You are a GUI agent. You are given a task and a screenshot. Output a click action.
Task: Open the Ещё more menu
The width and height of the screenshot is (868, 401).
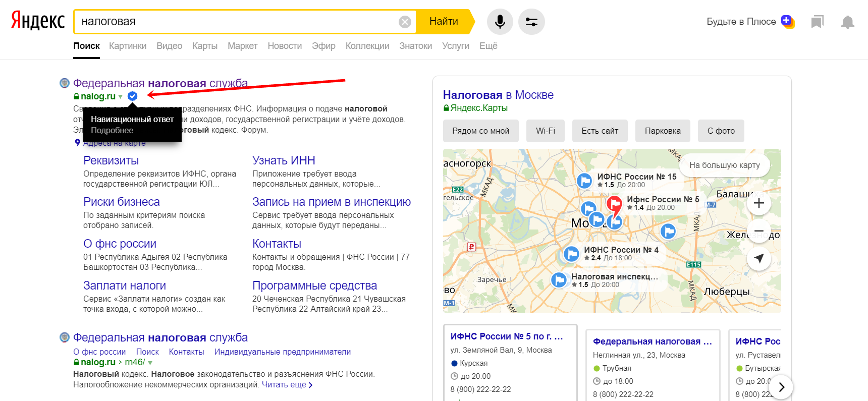point(489,46)
